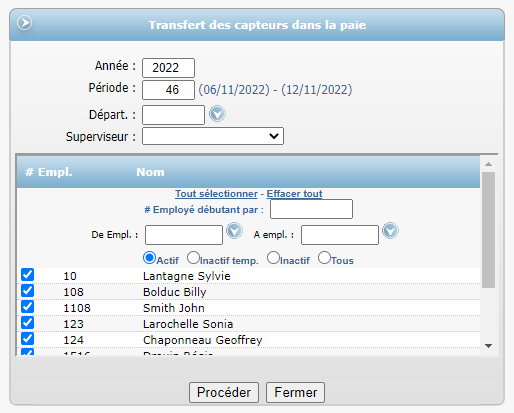Click the arrow icon in dialog title bar
Image resolution: width=514 pixels, height=413 pixels.
[25, 23]
